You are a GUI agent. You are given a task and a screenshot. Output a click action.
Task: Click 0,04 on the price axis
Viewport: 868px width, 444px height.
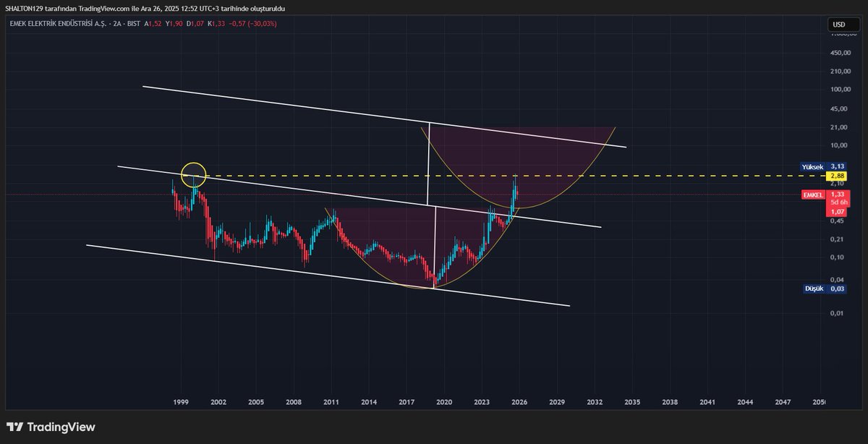click(x=837, y=280)
